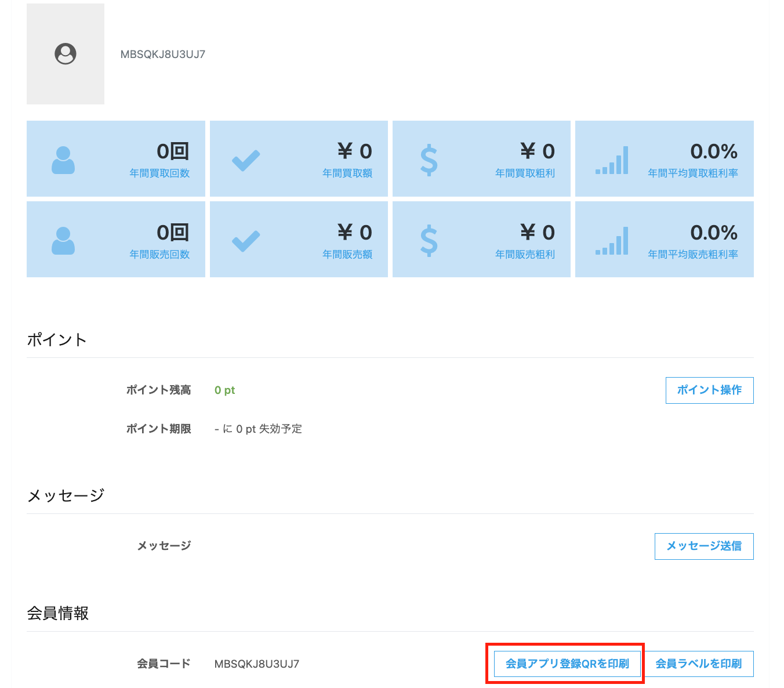Click the checkmark icon on 年間買取額 card

[246, 161]
